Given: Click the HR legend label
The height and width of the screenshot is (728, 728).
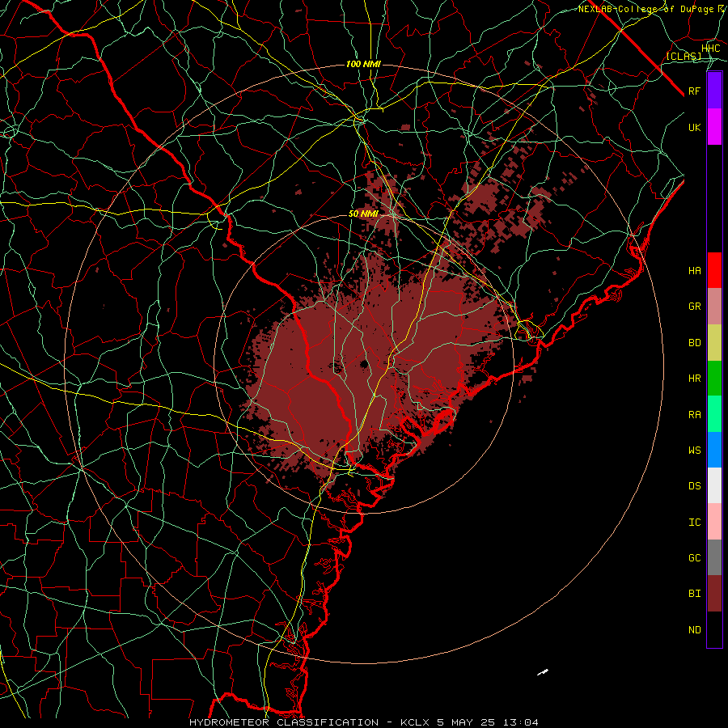Looking at the screenshot, I should pos(694,379).
